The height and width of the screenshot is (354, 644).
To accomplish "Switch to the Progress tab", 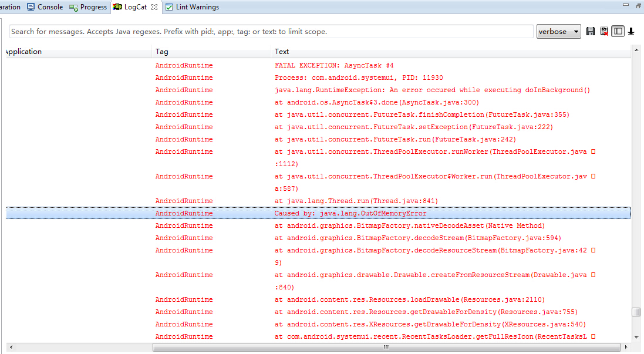I will pyautogui.click(x=88, y=7).
